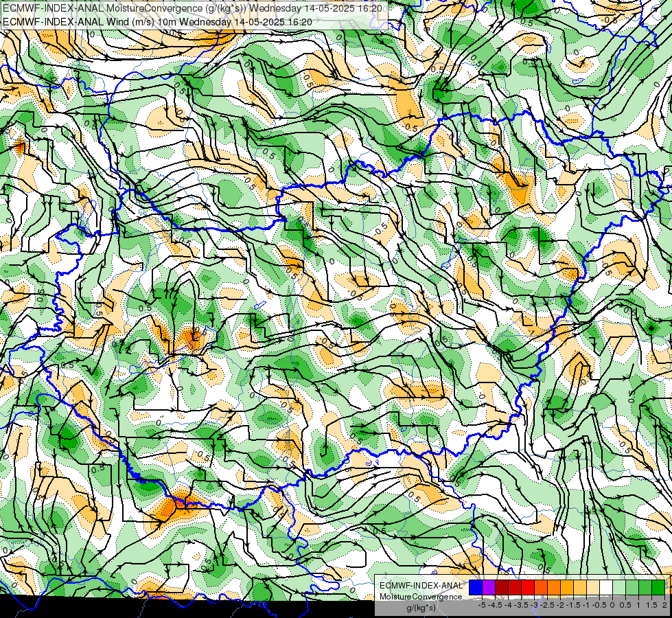Click ECMWF-INDEX-ANAL text in the legend box

[x=421, y=586]
